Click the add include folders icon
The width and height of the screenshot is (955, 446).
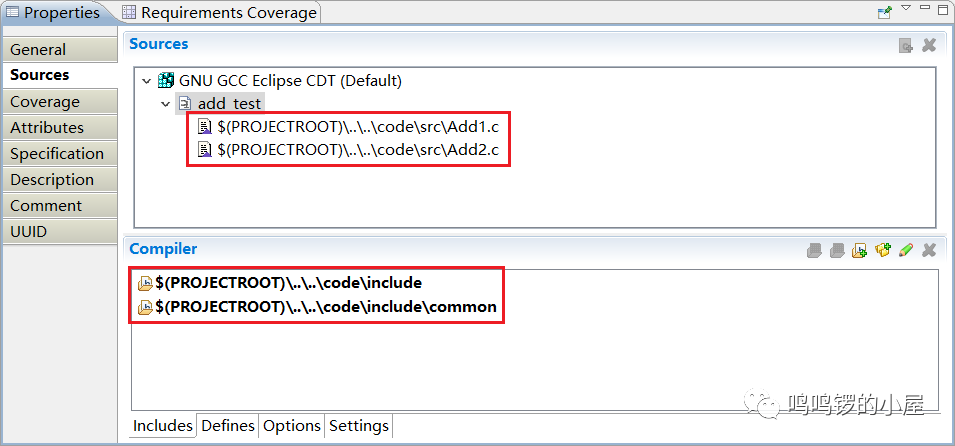883,250
